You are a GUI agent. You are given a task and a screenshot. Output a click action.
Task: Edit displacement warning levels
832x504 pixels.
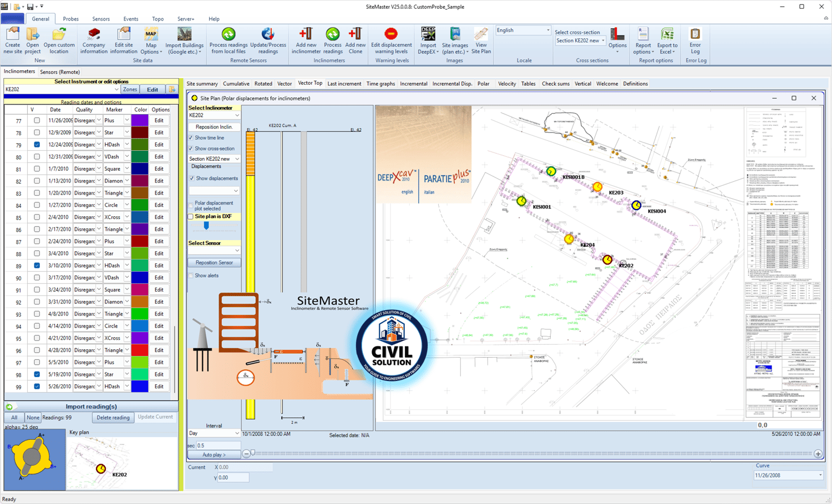click(x=392, y=40)
